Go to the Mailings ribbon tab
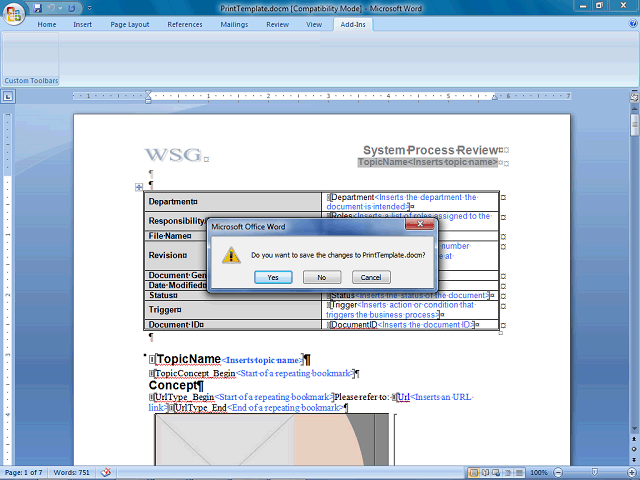This screenshot has width=640, height=480. pos(234,24)
